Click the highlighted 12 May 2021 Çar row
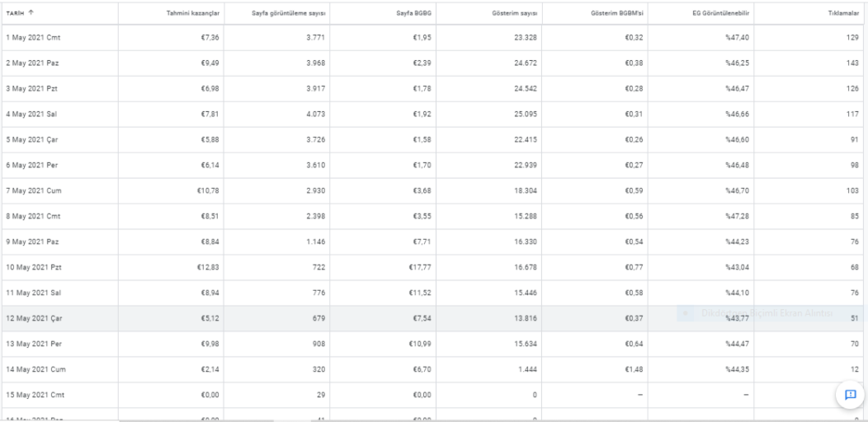Viewport: 868px width, 422px height. click(x=434, y=319)
